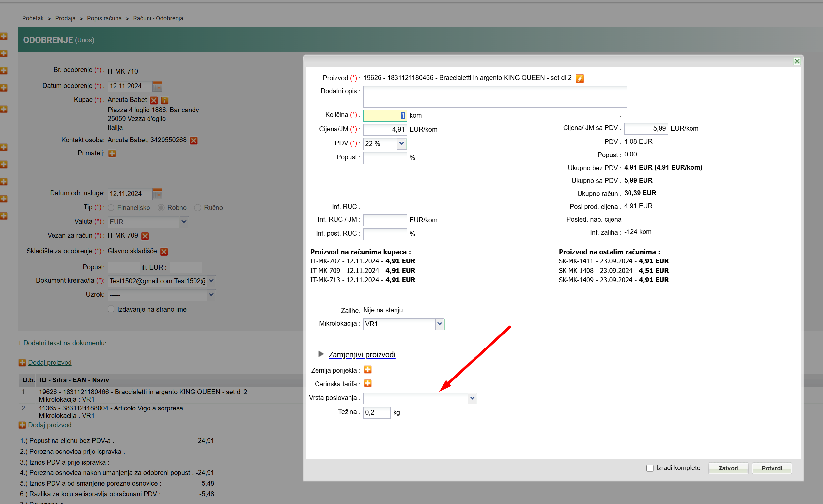823x504 pixels.
Task: Remove linked invoice IT-MK-709
Action: [x=145, y=236]
